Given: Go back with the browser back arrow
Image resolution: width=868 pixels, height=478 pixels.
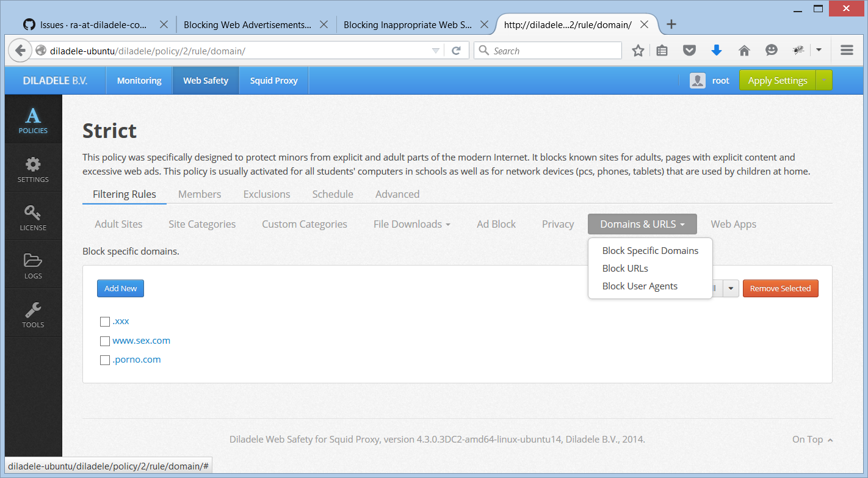Looking at the screenshot, I should tap(20, 51).
